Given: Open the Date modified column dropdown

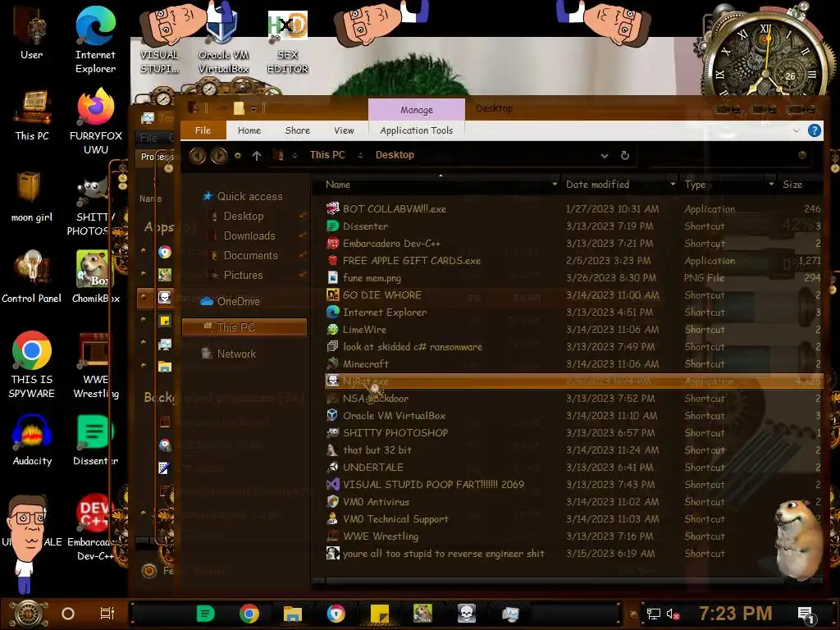Looking at the screenshot, I should point(673,184).
